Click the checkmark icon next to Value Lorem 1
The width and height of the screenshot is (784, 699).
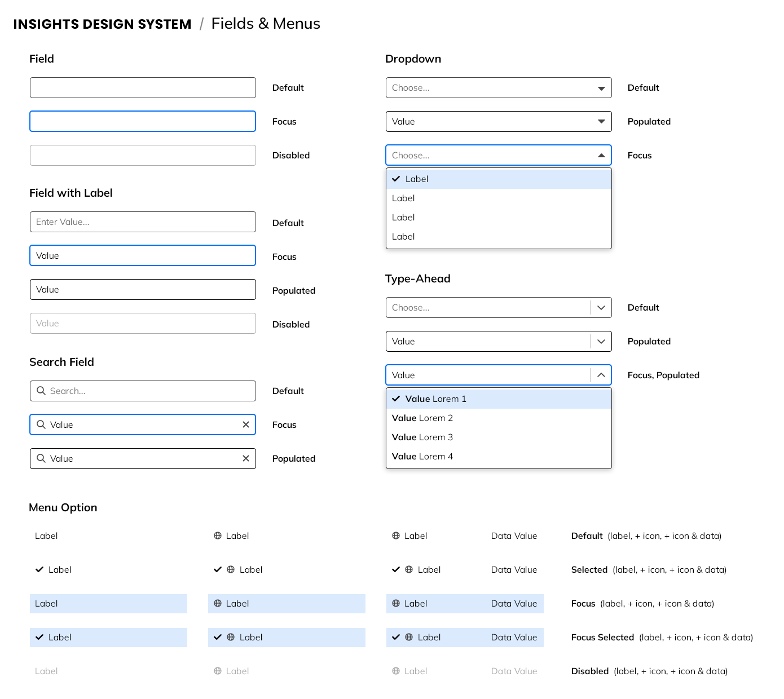[x=396, y=399]
